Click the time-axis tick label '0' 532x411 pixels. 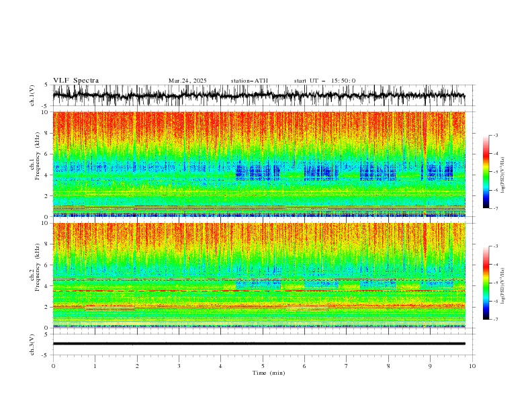coord(53,366)
